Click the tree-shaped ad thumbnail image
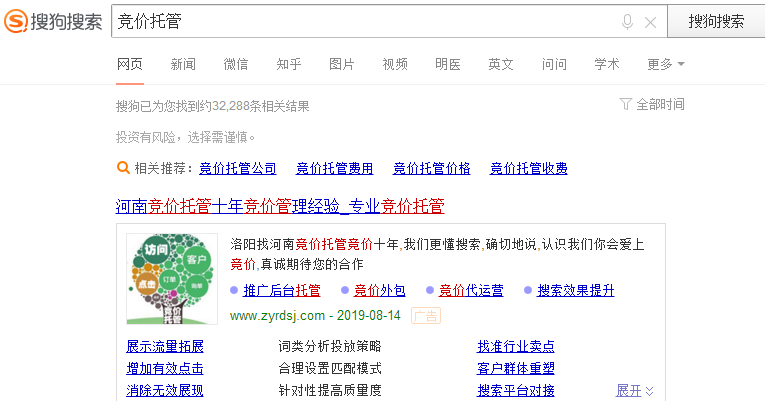 click(x=172, y=279)
